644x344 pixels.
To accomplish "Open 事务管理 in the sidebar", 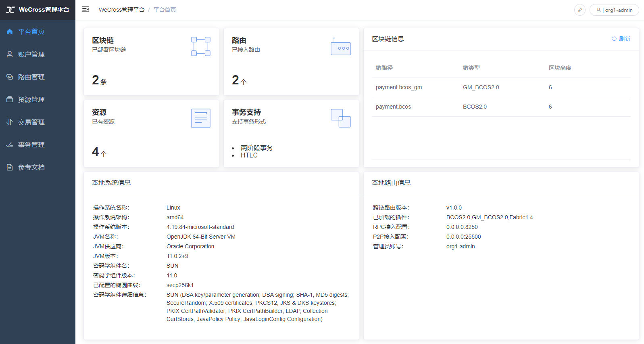I will click(x=38, y=145).
